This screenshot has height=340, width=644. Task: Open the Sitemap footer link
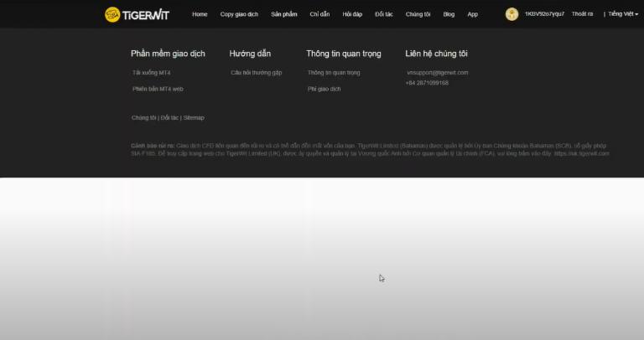tap(194, 118)
